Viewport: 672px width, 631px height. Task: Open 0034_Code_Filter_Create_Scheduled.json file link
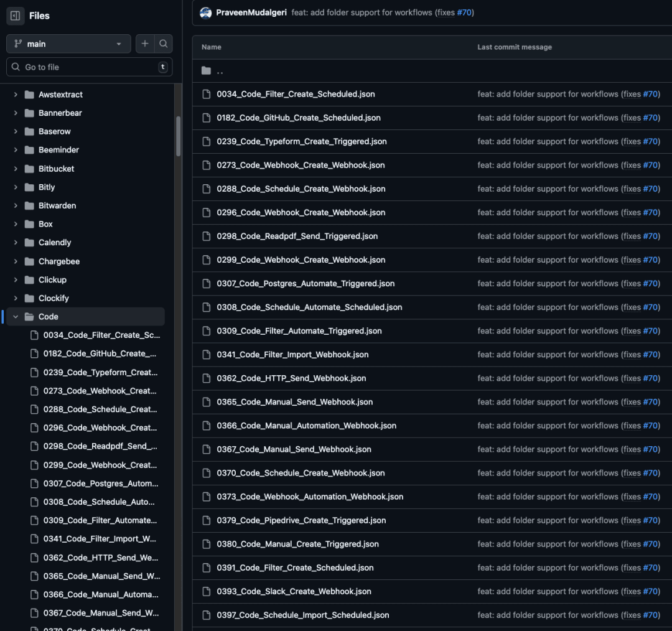tap(296, 94)
